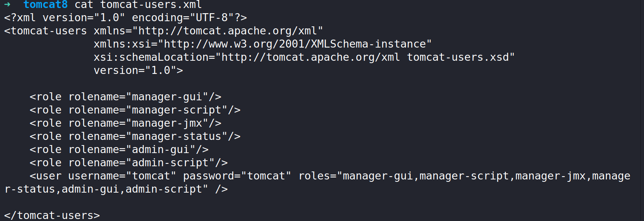
Task: Click the closing </tomcat-users> tag
Action: pos(52,215)
